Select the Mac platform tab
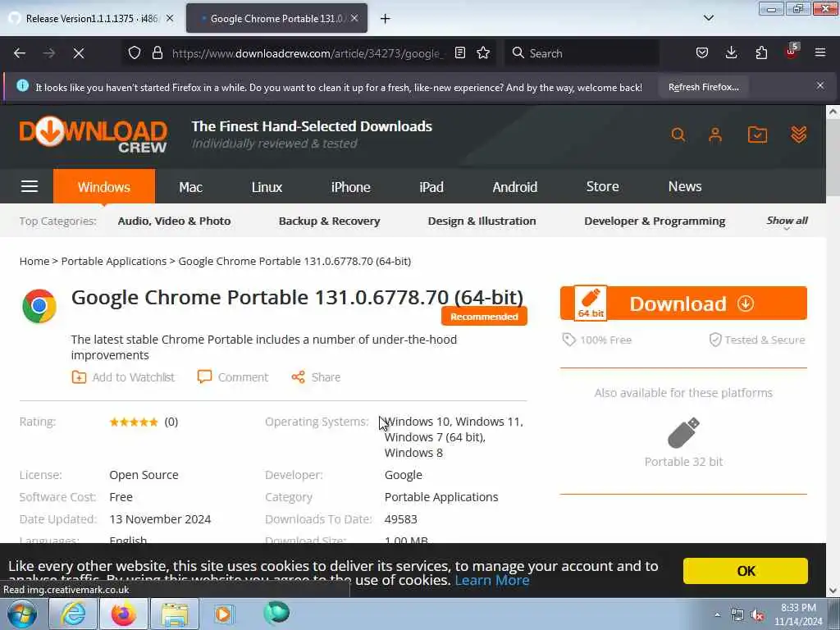The image size is (840, 630). coord(190,187)
